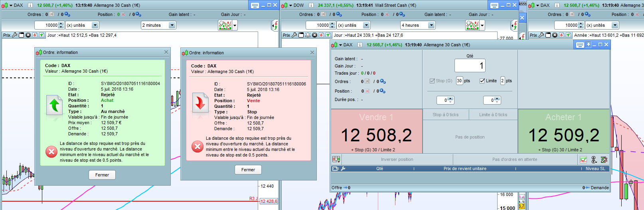Click the green up arrow icon in left DAX Prix panel

pyautogui.click(x=41, y=35)
